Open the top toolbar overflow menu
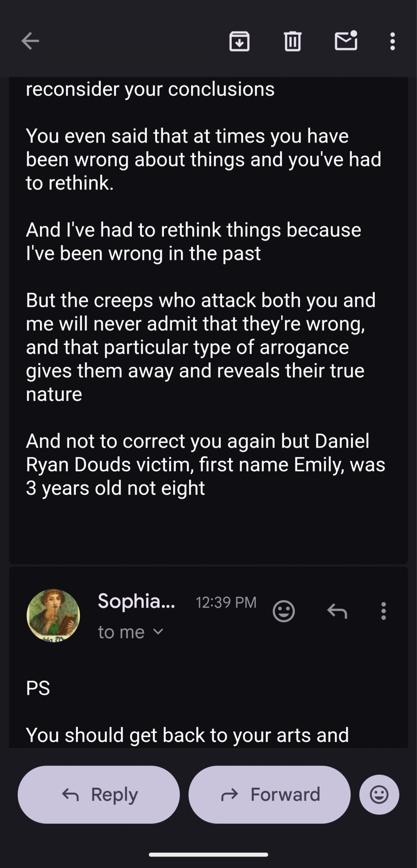The height and width of the screenshot is (868, 417). coord(392,41)
